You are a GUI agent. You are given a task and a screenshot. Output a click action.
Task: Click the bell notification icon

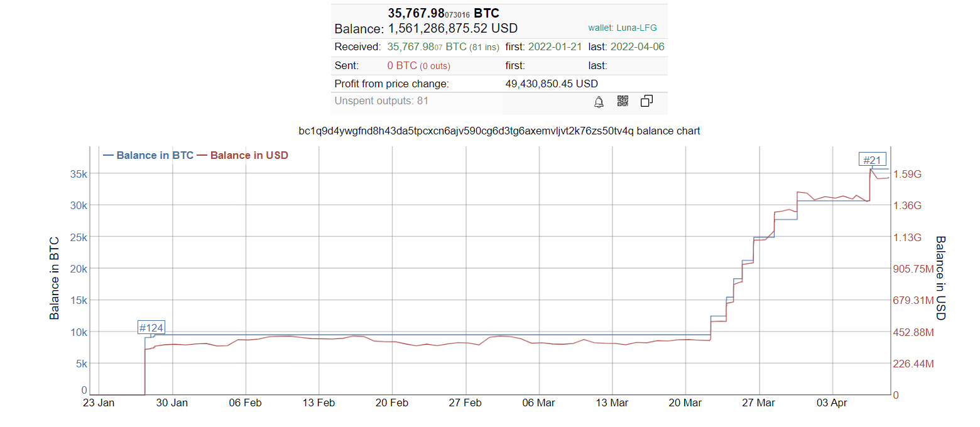point(599,102)
